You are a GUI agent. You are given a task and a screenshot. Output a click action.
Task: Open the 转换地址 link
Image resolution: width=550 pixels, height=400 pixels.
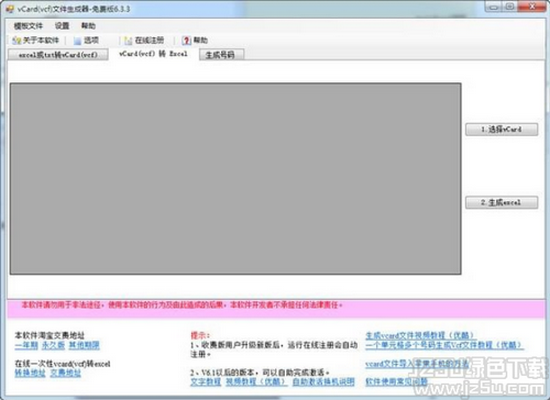point(30,373)
